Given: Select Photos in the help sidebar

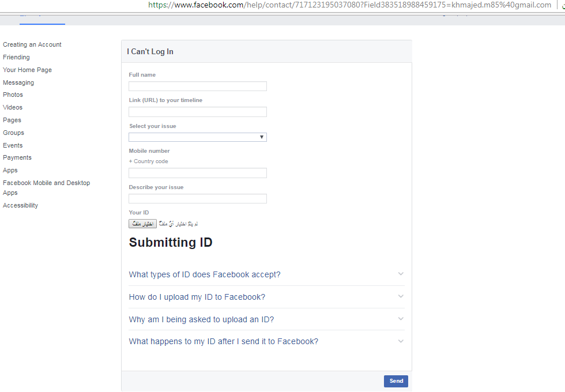Looking at the screenshot, I should [x=13, y=95].
